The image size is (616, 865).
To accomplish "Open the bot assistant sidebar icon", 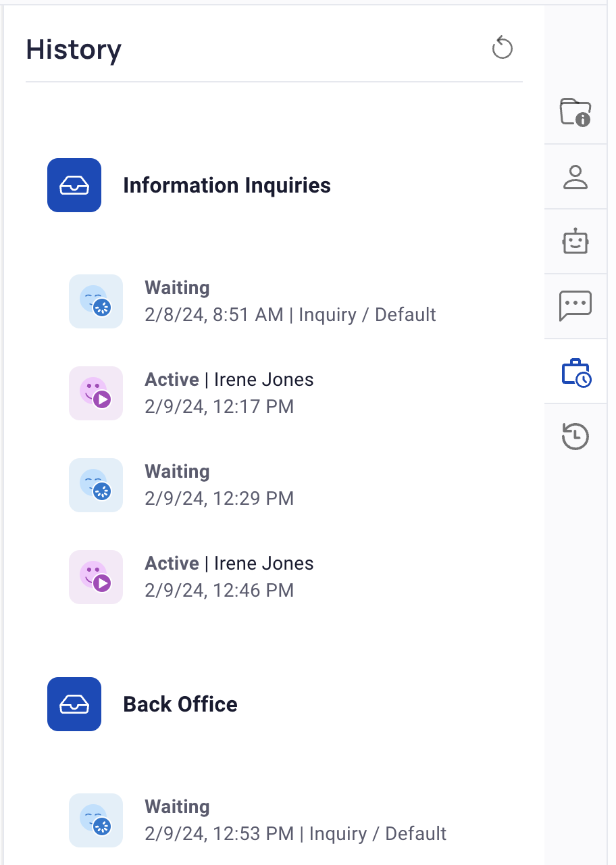I will (575, 241).
